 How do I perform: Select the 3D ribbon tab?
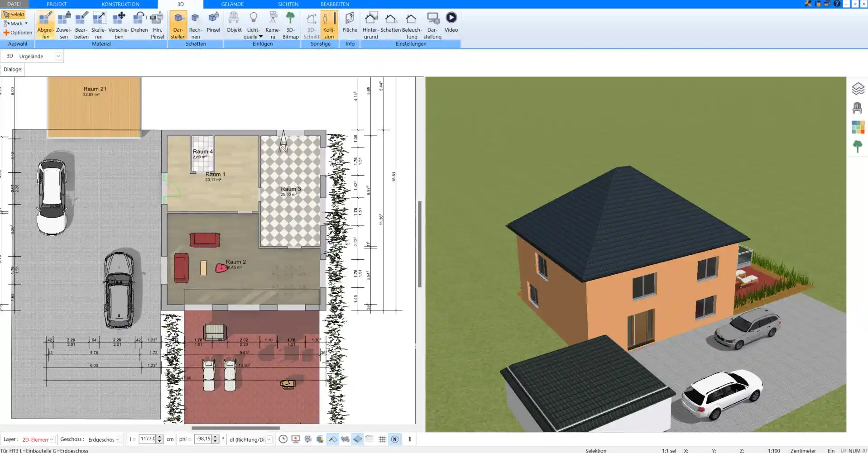(180, 4)
